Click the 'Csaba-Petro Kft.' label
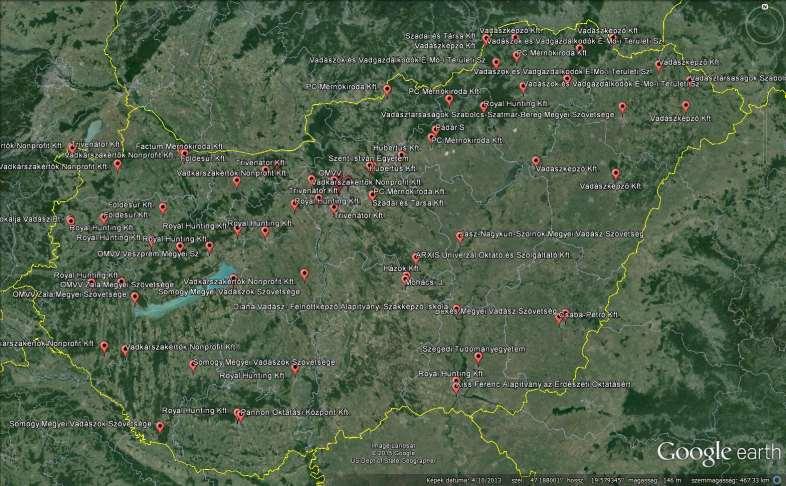786x486 pixels. [x=590, y=315]
